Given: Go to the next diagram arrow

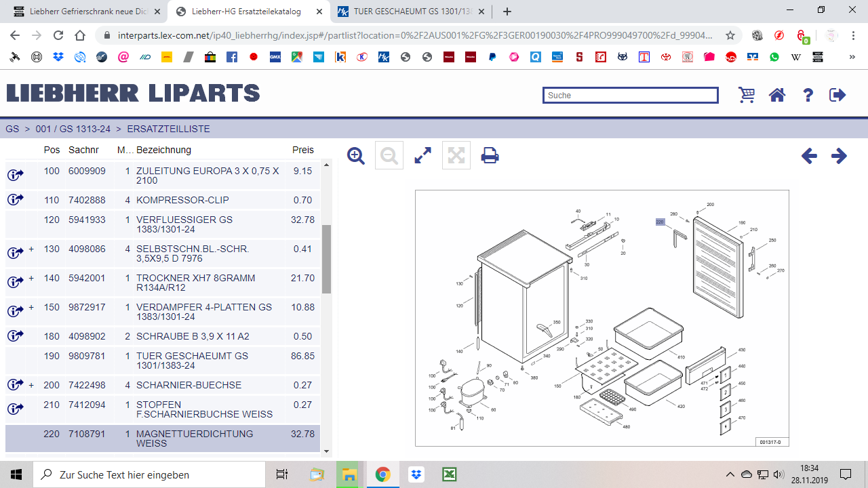Looking at the screenshot, I should click(x=839, y=156).
